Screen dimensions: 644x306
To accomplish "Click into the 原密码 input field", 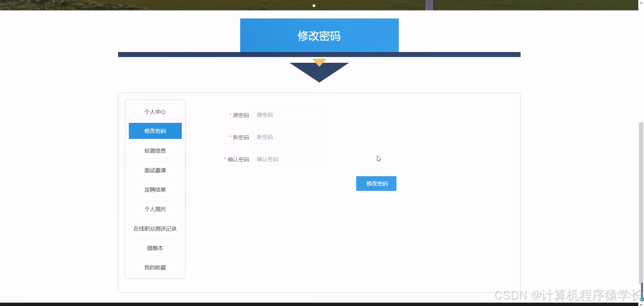I will click(289, 115).
